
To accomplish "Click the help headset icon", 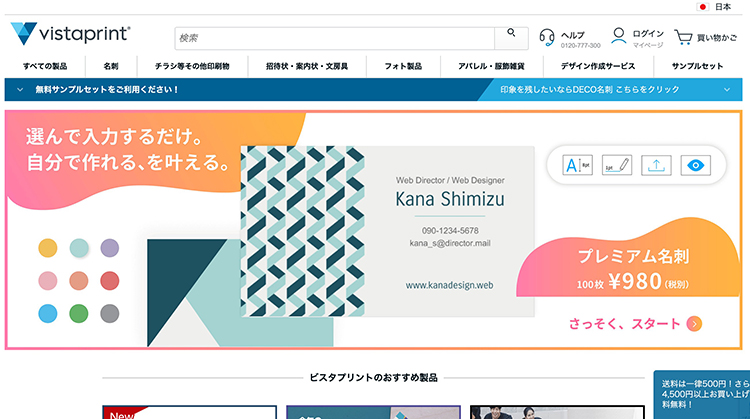I will pos(547,37).
